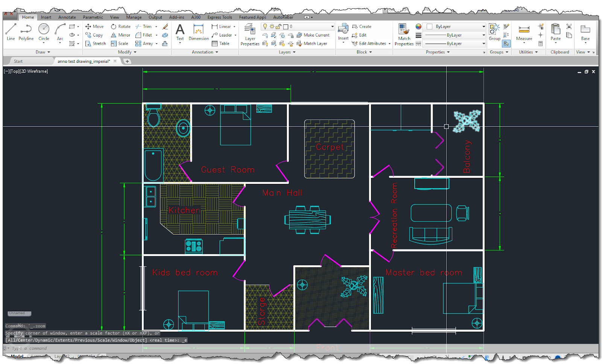Viewport: 602px width, 364px height.
Task: Select the Dimension tool
Action: [x=199, y=32]
